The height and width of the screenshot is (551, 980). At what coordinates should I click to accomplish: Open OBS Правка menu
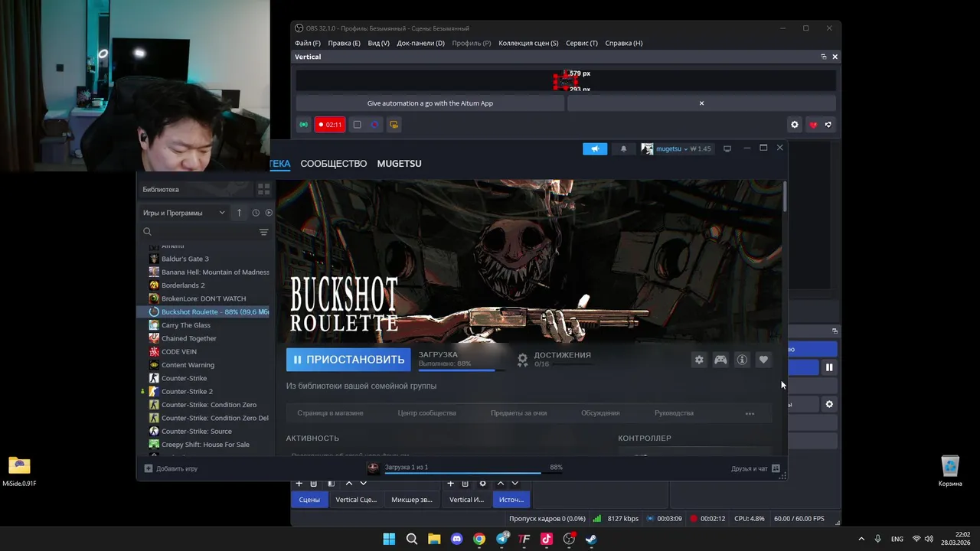344,43
